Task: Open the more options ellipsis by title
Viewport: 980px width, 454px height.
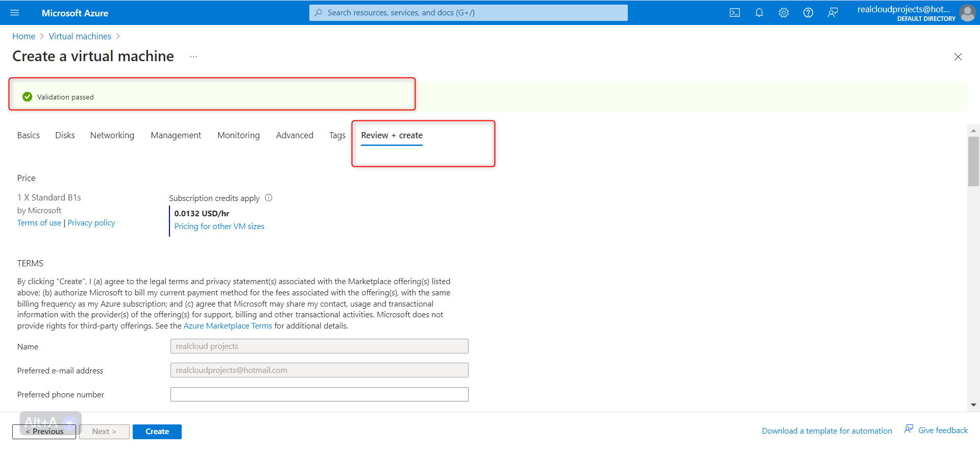Action: click(193, 57)
